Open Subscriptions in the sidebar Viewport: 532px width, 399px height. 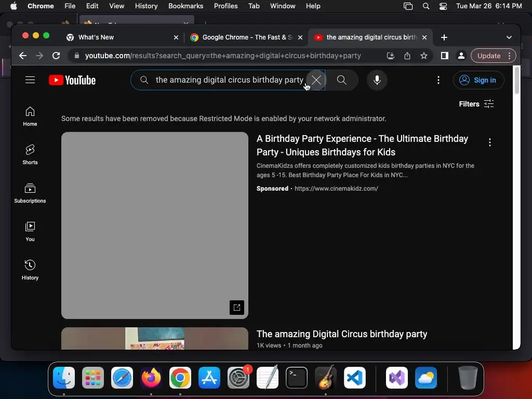[x=30, y=193]
